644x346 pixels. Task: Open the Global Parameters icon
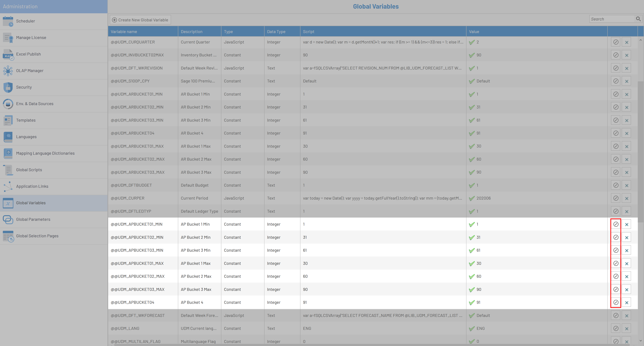[8, 220]
